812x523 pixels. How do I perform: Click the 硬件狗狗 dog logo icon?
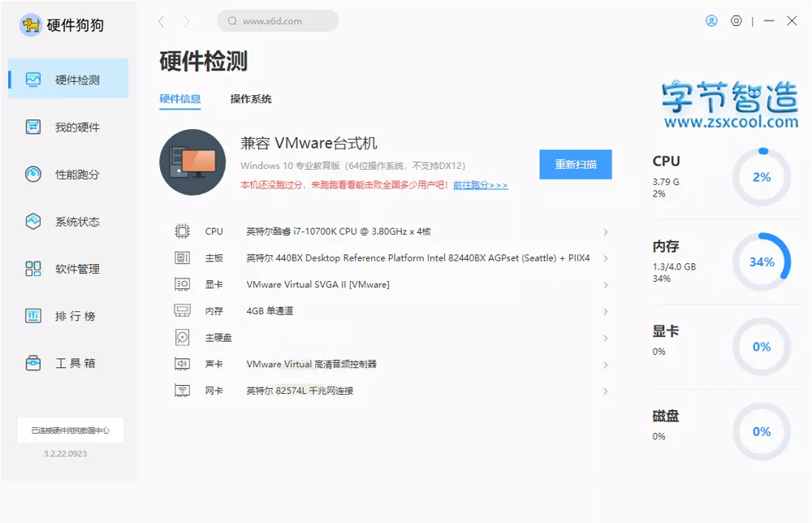[31, 25]
